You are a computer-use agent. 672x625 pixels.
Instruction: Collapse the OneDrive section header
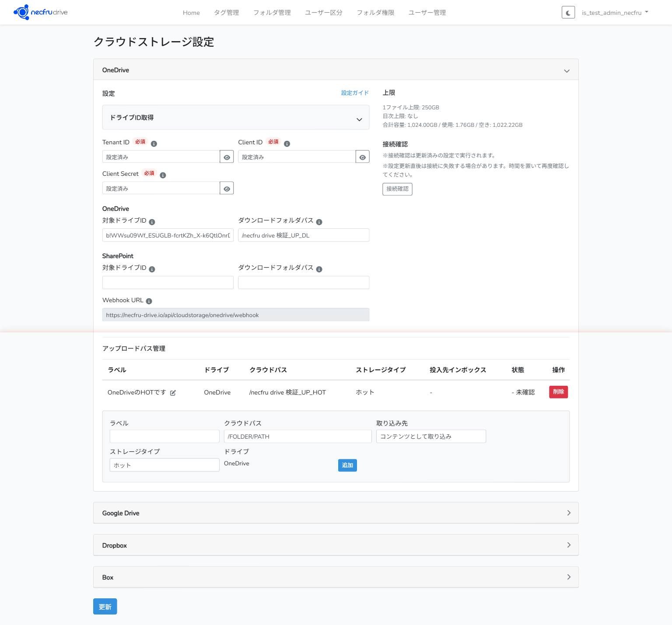tap(336, 70)
